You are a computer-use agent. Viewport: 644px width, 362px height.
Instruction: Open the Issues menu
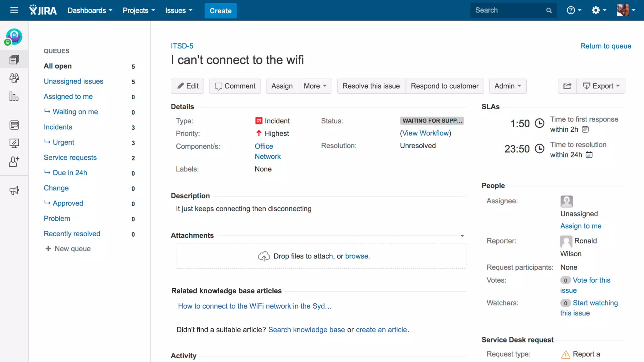coord(179,10)
